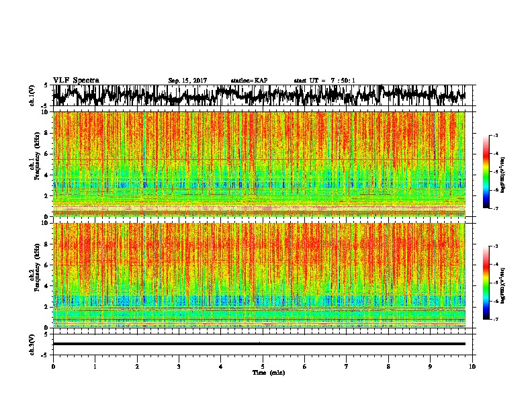
Task: Click time axis tick label "7"
Action: pyautogui.click(x=347, y=367)
